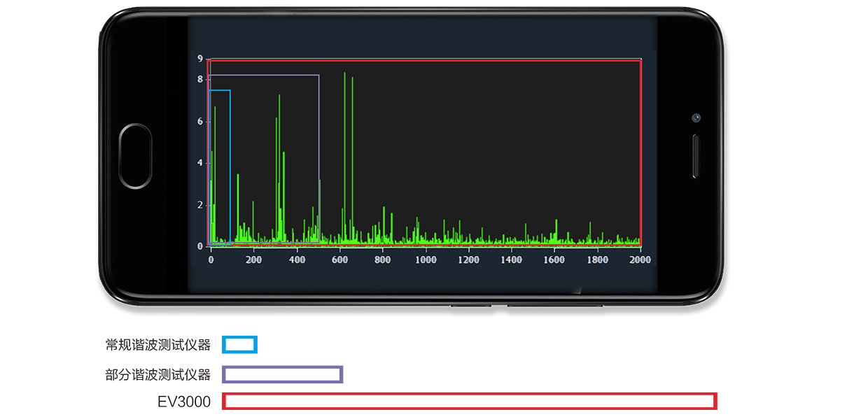Click the x-axis label 200

click(x=253, y=260)
